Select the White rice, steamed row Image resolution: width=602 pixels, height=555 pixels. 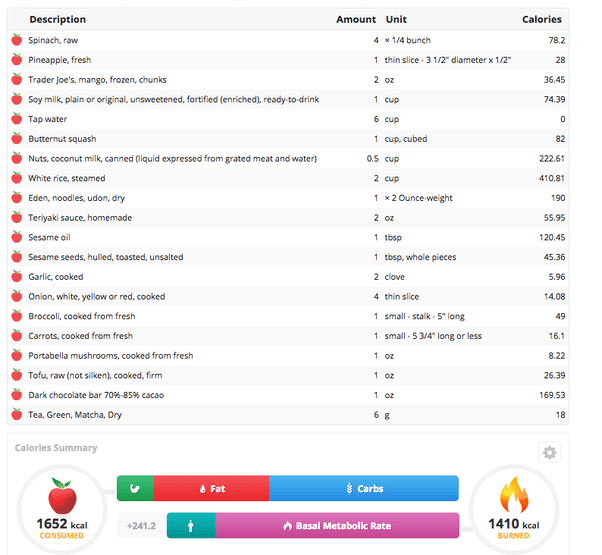[288, 178]
